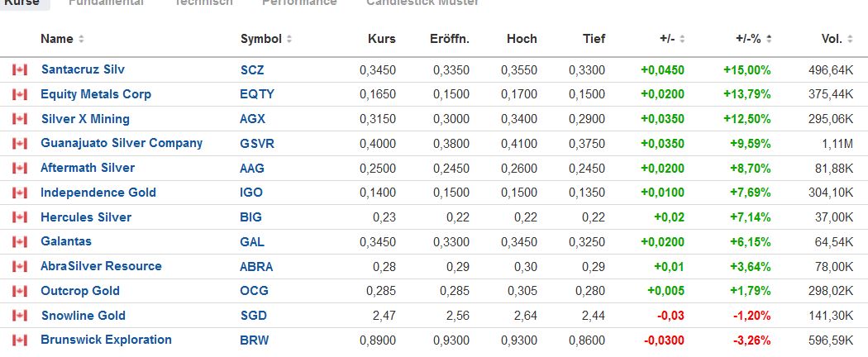Open the Outcrop Gold link
The height and width of the screenshot is (357, 868).
tap(80, 291)
